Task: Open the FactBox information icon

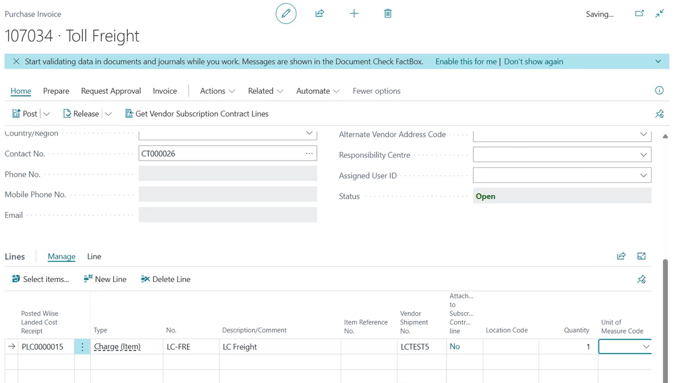Action: [659, 90]
